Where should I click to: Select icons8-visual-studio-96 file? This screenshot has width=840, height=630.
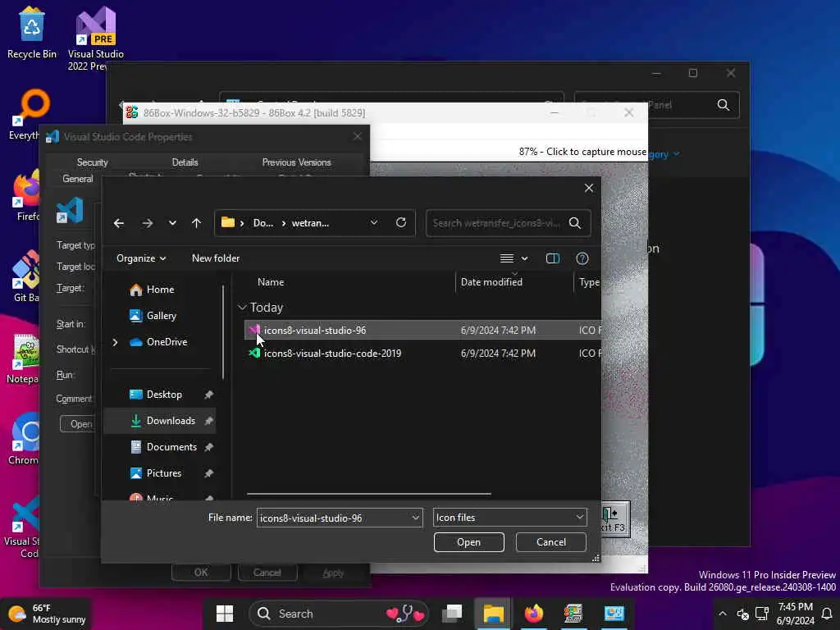coord(422,331)
